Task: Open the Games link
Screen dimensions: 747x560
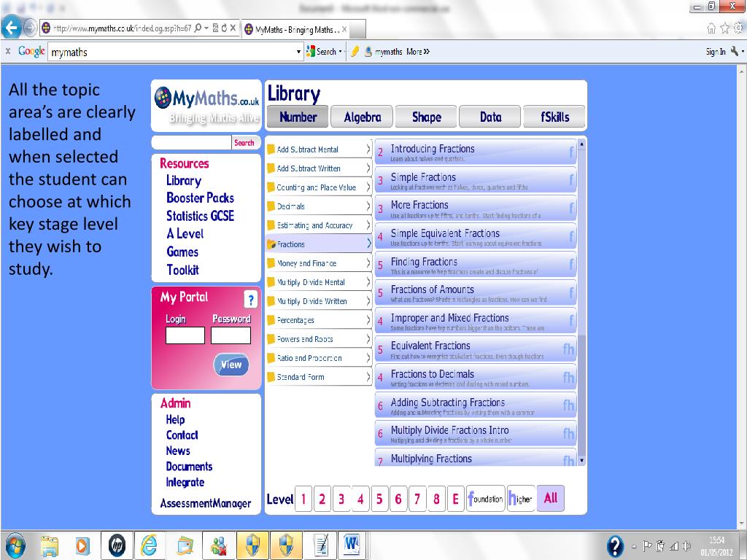Action: [x=182, y=252]
